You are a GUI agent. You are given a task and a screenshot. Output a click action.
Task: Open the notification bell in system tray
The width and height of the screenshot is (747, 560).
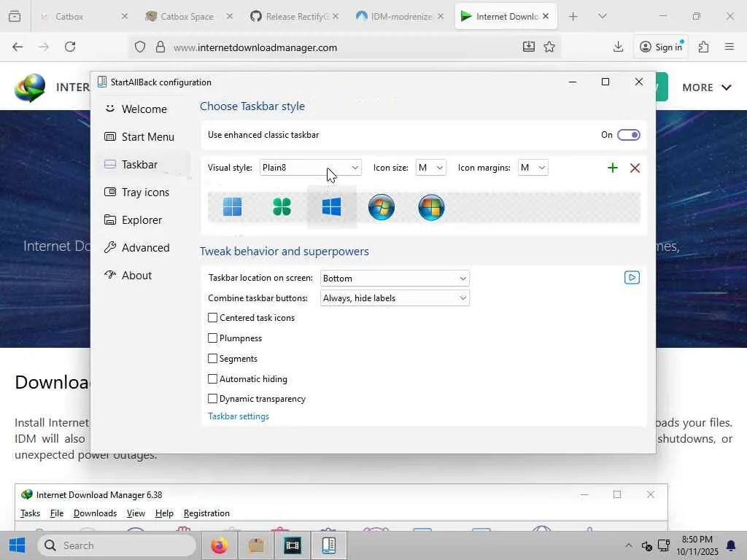731,545
